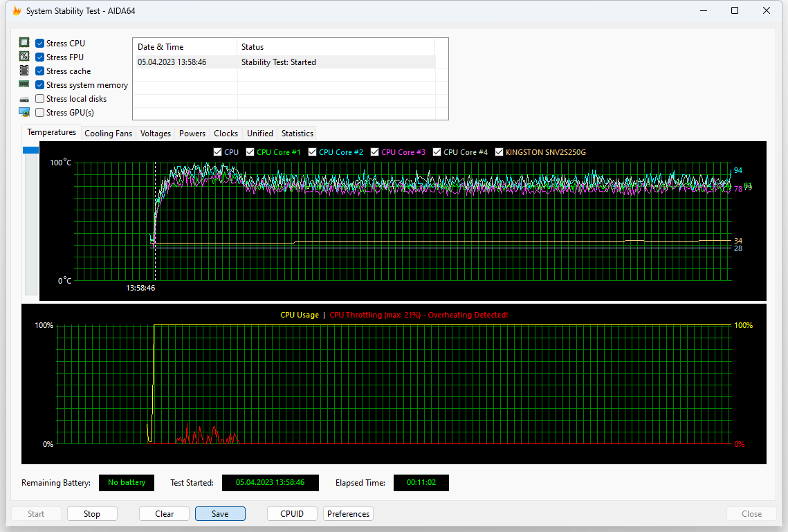The width and height of the screenshot is (788, 532).
Task: Click the AIDA64 flame icon in the title bar
Action: pyautogui.click(x=17, y=10)
